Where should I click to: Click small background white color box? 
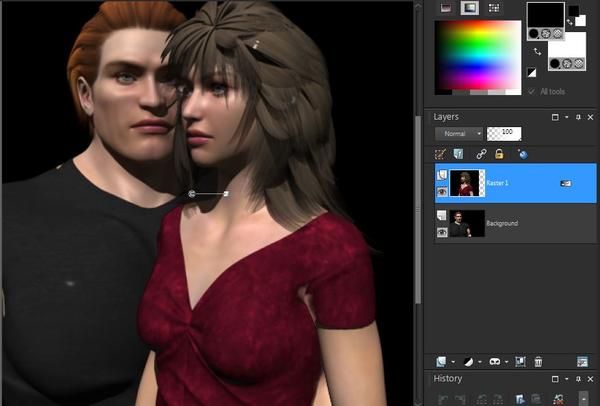click(x=581, y=21)
